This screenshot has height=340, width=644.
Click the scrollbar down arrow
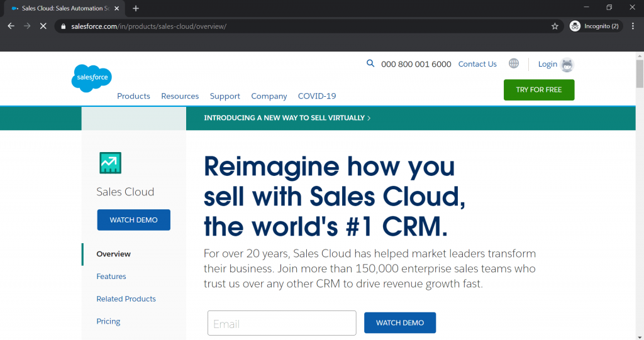tap(640, 337)
